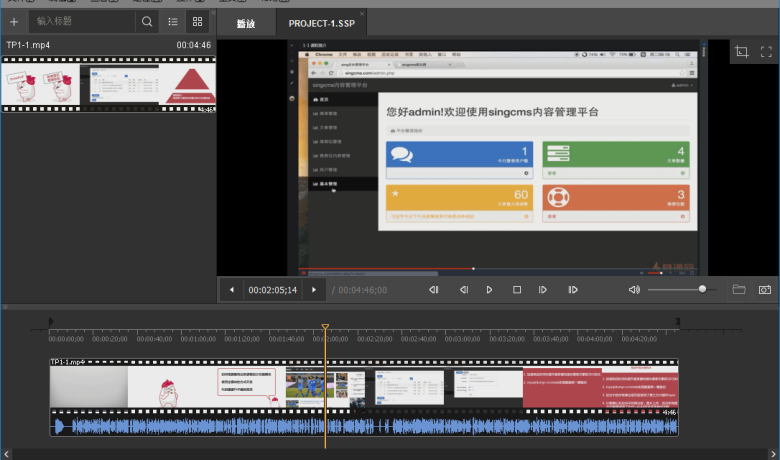This screenshot has height=460, width=780.
Task: Click the total duration 00:04:46;00 text
Action: 362,290
